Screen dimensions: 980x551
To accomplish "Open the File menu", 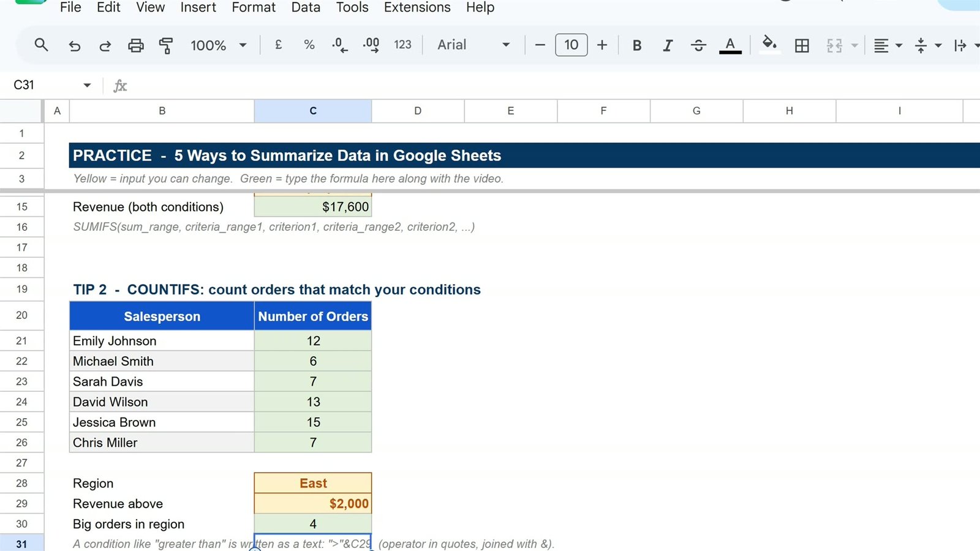I will [70, 7].
